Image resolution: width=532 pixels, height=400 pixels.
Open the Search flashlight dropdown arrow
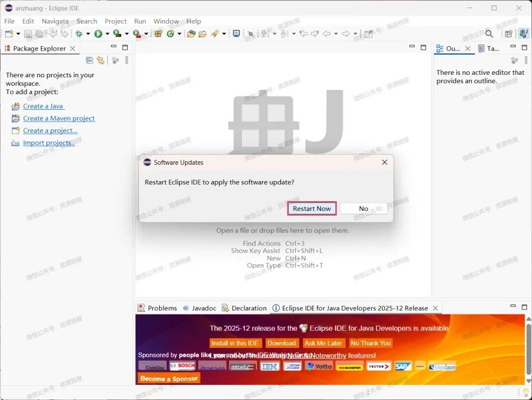coord(224,34)
